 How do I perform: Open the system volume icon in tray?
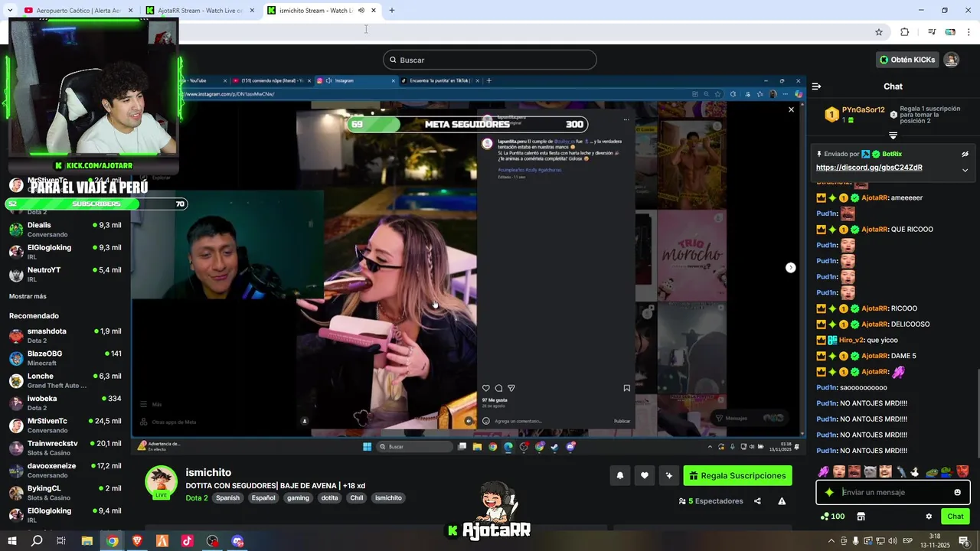point(893,541)
